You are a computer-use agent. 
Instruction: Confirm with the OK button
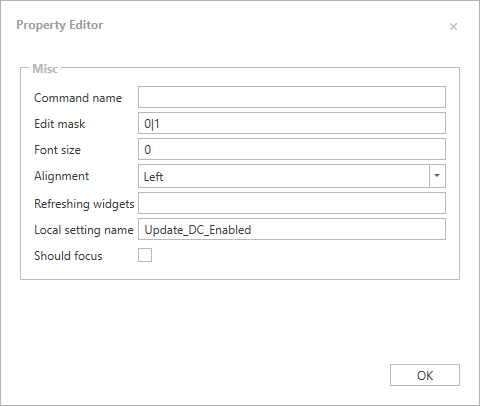point(425,375)
